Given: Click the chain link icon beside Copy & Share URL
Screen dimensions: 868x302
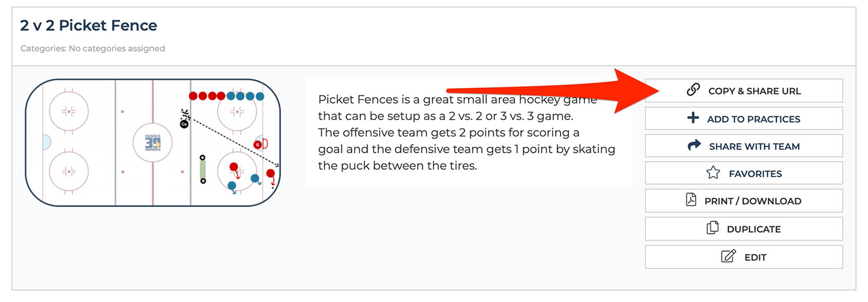Looking at the screenshot, I should tap(693, 90).
